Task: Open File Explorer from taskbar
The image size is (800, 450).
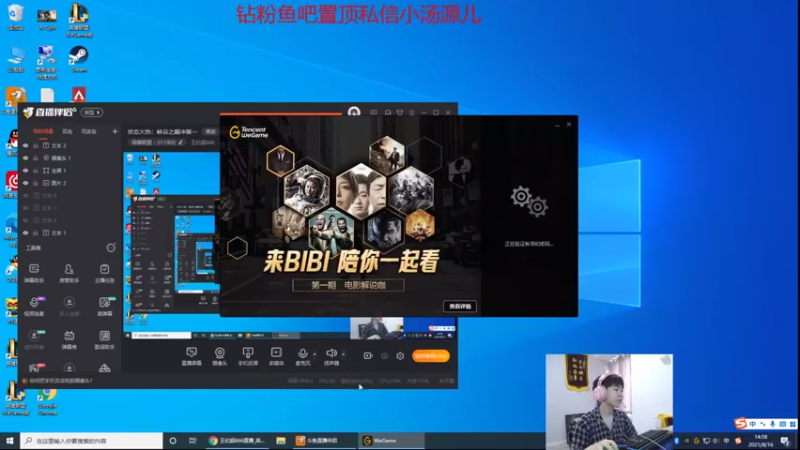Action: pyautogui.click(x=281, y=441)
